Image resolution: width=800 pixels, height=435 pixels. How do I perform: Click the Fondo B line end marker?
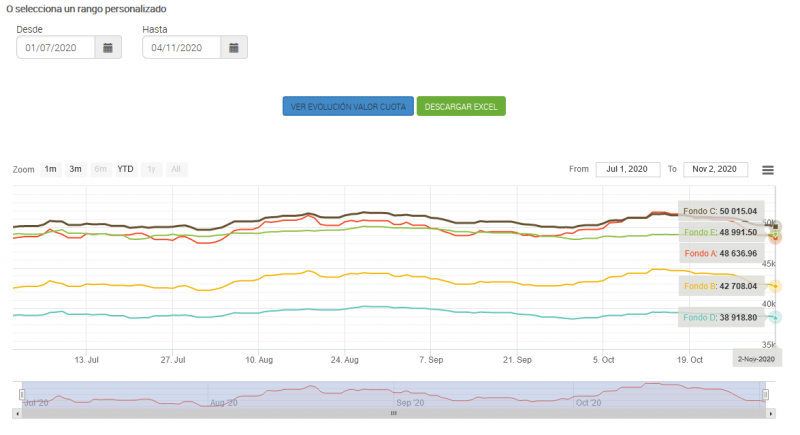[775, 286]
